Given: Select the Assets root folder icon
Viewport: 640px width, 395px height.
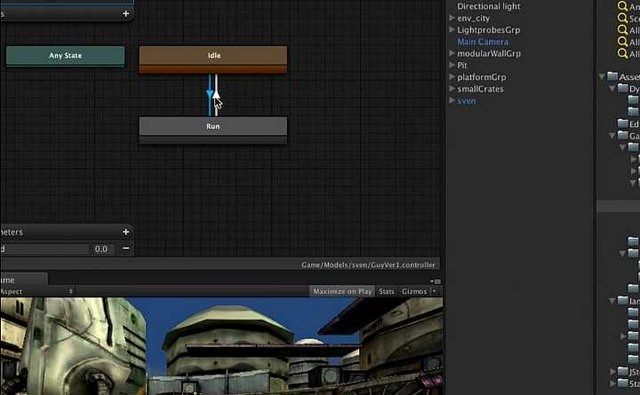Looking at the screenshot, I should click(612, 76).
